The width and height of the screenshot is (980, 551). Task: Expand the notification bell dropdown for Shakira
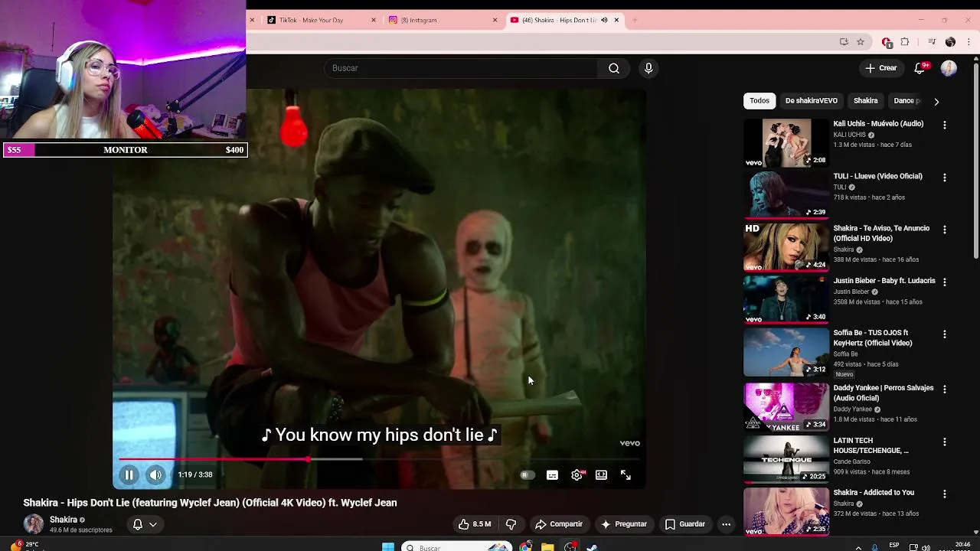(x=145, y=524)
